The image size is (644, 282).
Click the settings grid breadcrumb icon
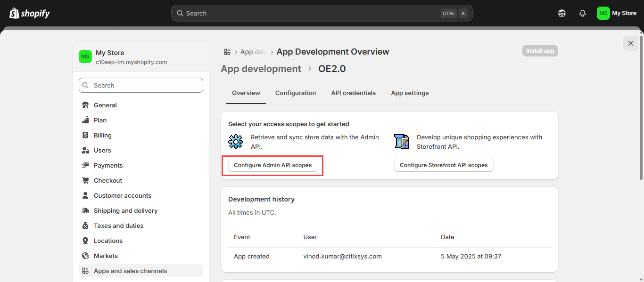click(x=227, y=52)
